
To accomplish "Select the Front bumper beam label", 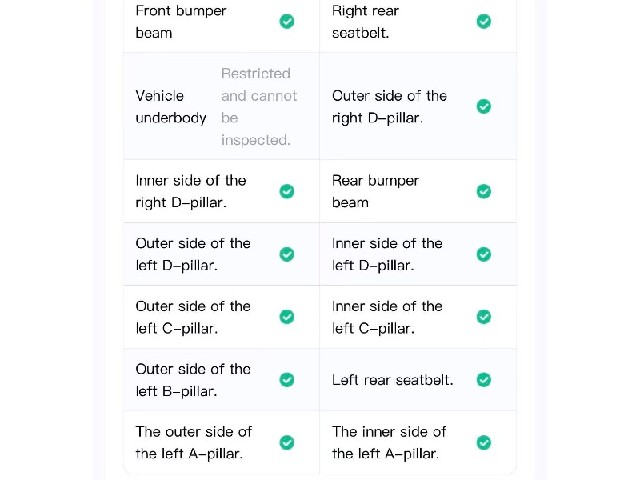I will coord(181,22).
